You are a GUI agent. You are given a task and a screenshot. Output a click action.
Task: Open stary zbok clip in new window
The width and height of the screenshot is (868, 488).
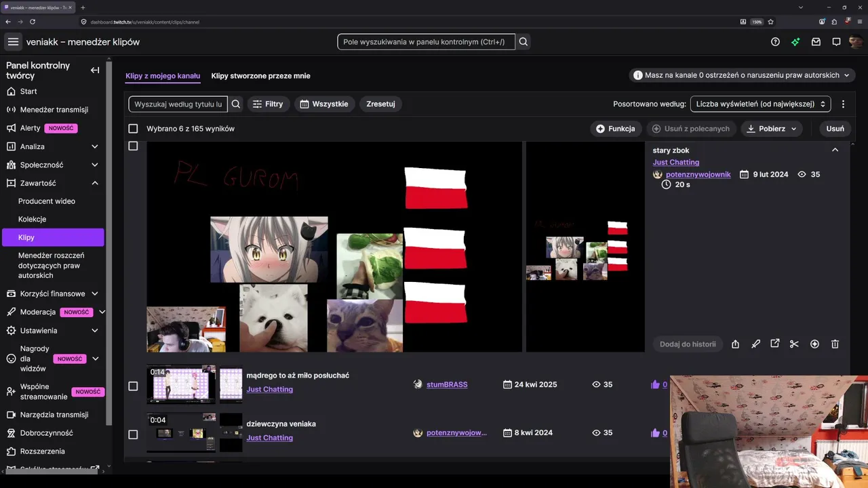point(774,344)
